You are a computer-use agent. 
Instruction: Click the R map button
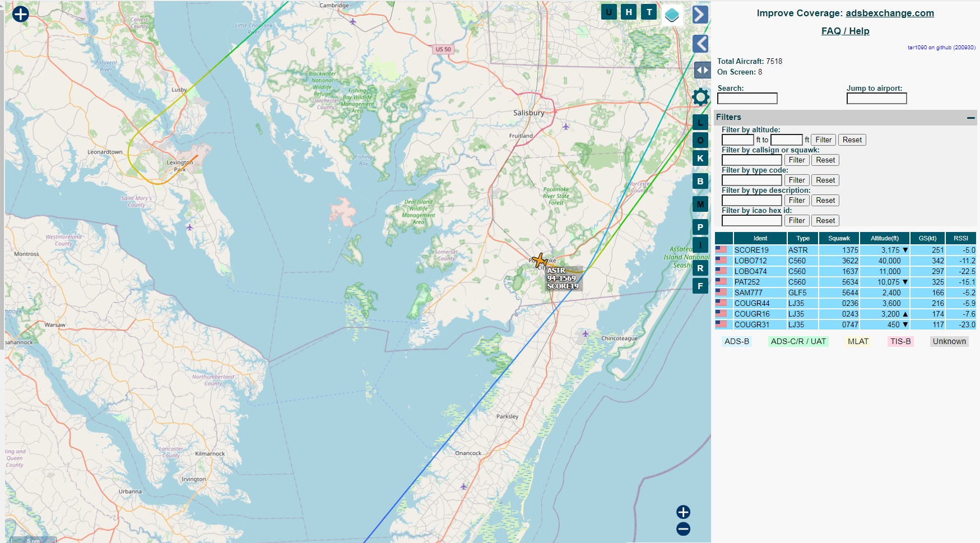pos(700,268)
